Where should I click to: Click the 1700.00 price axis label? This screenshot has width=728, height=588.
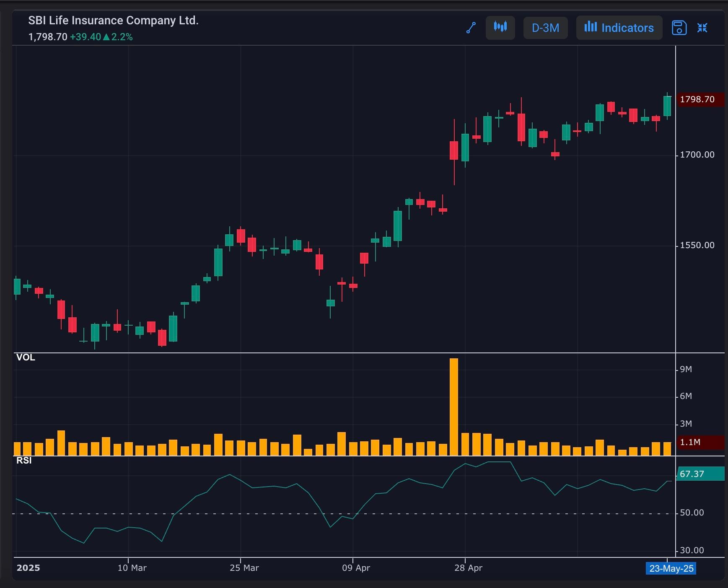pyautogui.click(x=697, y=155)
